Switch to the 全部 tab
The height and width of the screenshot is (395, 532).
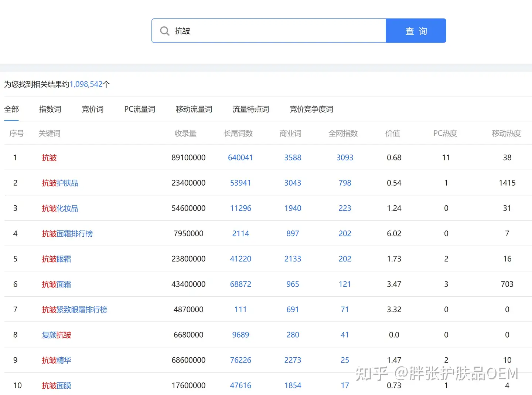point(11,109)
